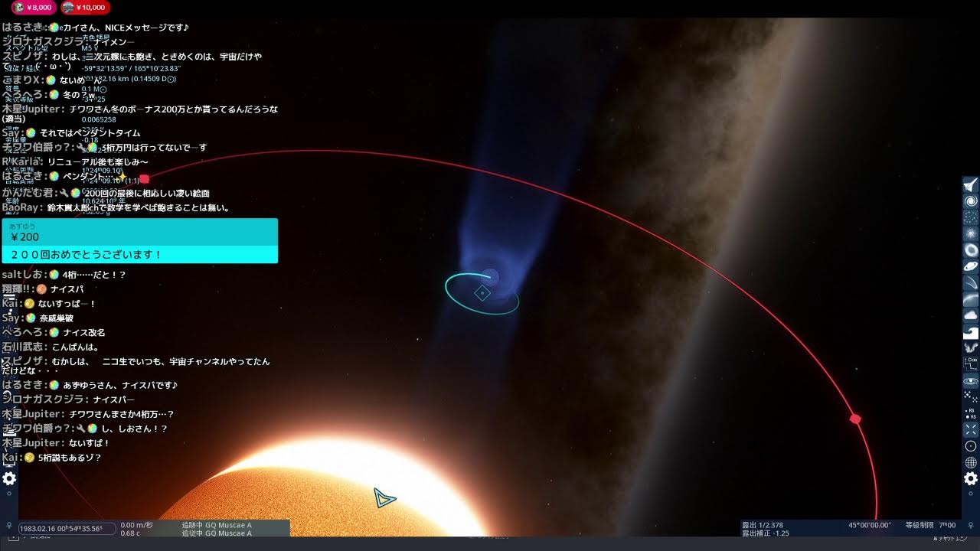The image size is (980, 551).
Task: Click chat message 'それではペンダントタイム'
Action: point(90,133)
